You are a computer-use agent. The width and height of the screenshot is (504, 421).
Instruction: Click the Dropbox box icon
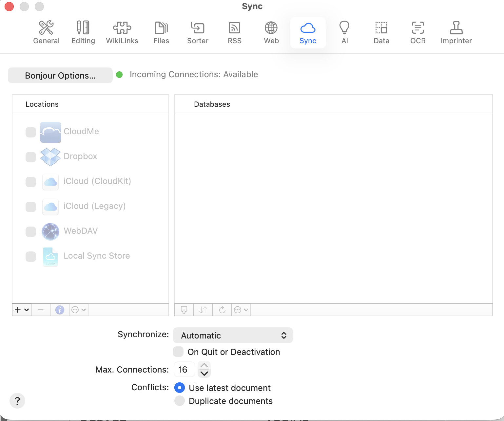point(50,157)
